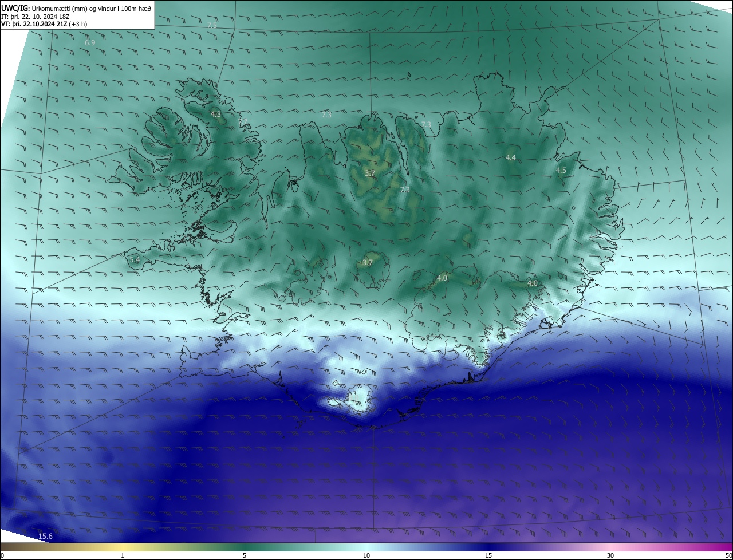Click the map value label '7.5'

pos(212,26)
